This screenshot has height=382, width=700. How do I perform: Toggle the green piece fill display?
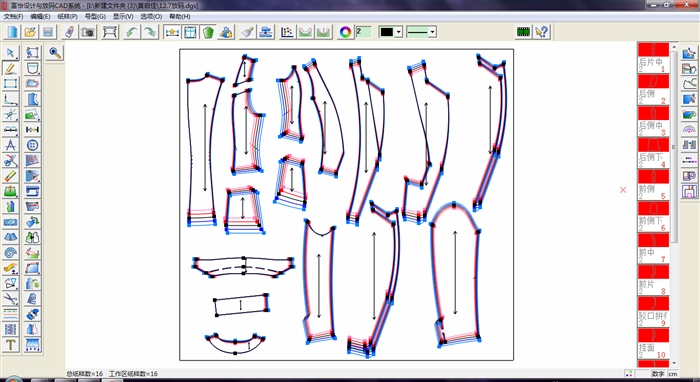(208, 32)
